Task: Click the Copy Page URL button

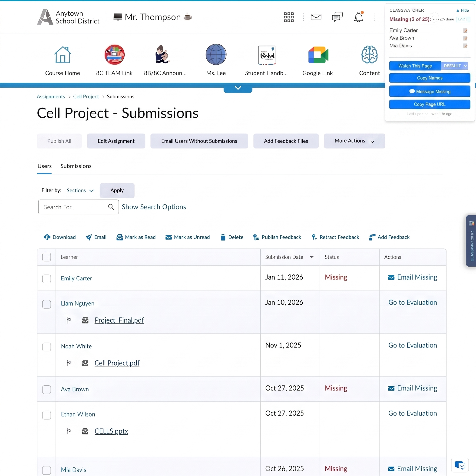Action: [430, 104]
